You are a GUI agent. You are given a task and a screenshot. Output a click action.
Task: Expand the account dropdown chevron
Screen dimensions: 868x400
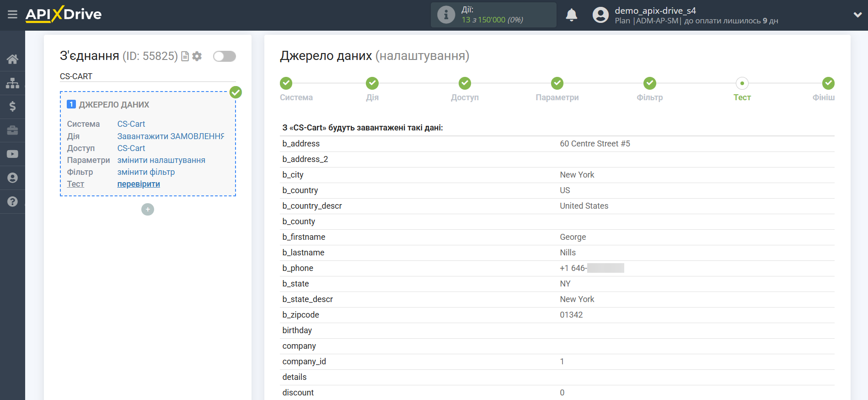click(x=857, y=15)
